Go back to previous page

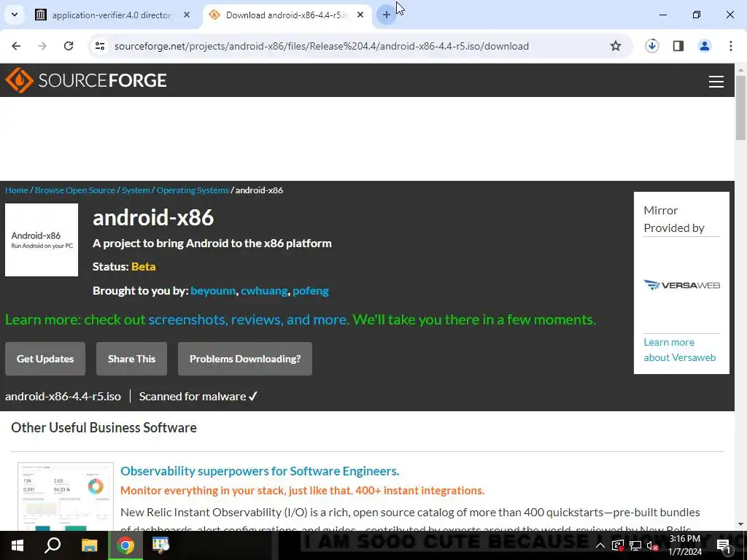click(x=16, y=46)
